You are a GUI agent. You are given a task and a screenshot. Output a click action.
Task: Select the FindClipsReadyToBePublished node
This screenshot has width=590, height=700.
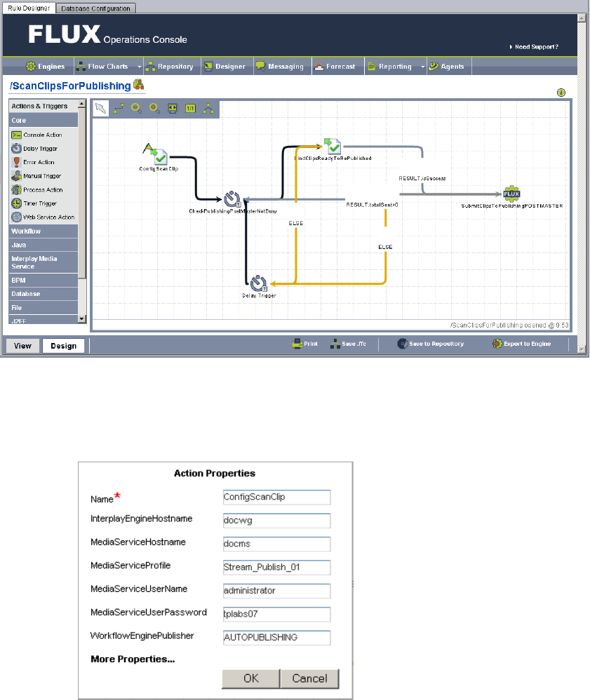333,147
